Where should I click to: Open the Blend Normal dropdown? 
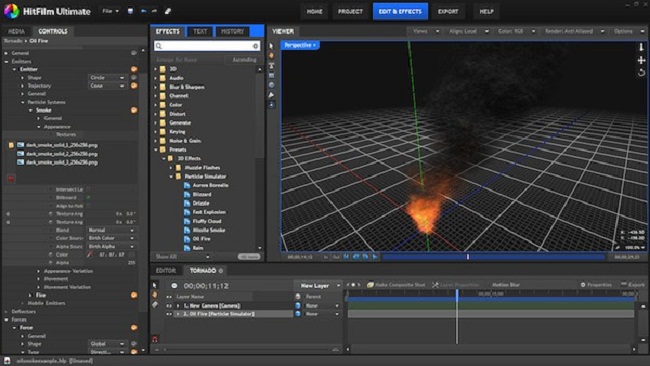(x=111, y=230)
